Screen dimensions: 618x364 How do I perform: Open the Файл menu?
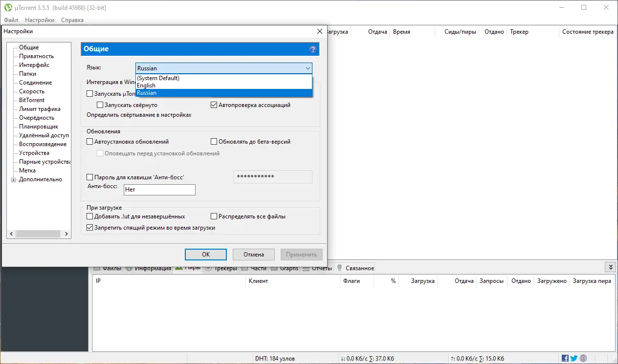pos(11,20)
